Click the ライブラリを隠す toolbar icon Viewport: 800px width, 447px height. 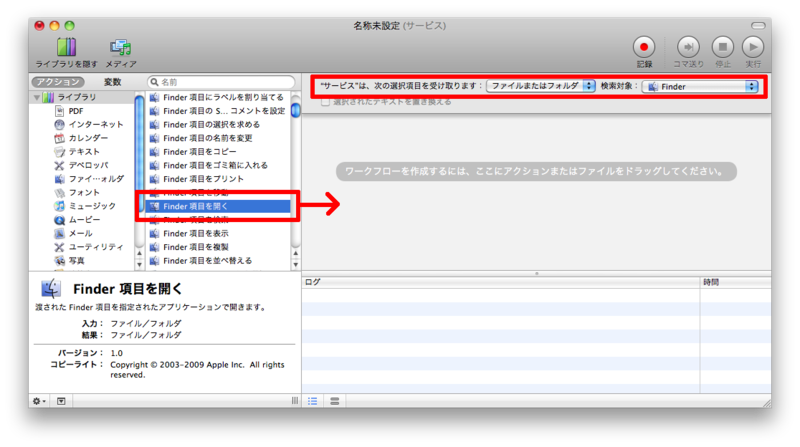pyautogui.click(x=66, y=47)
